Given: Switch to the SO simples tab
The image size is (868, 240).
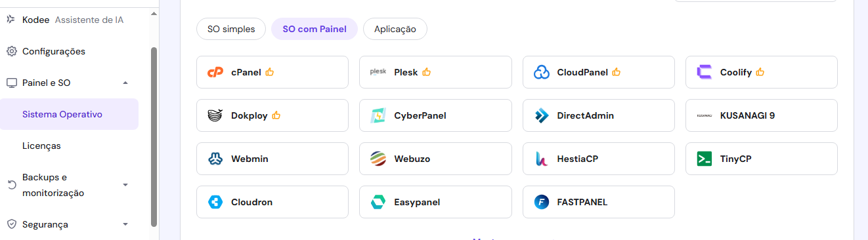Looking at the screenshot, I should [x=231, y=29].
